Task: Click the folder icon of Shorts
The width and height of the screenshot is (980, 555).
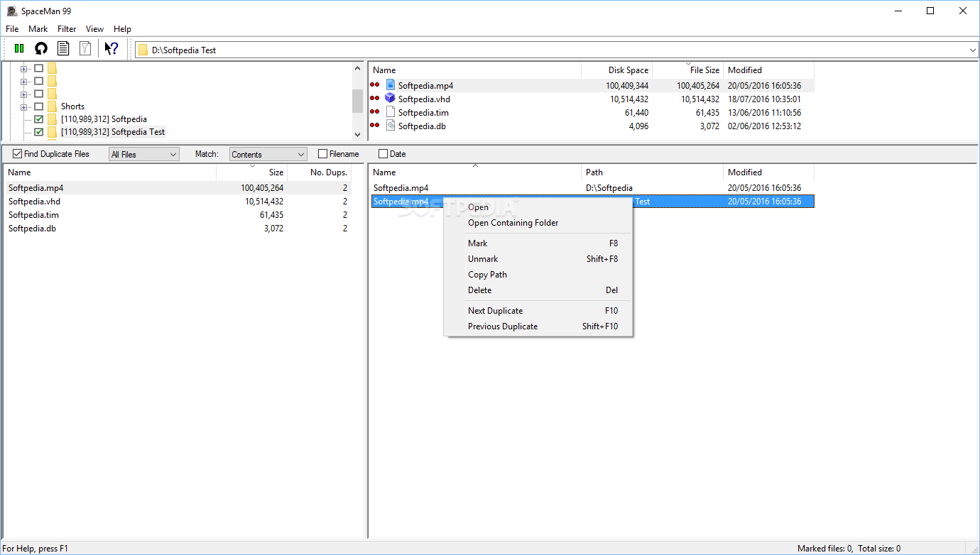Action: coord(52,106)
